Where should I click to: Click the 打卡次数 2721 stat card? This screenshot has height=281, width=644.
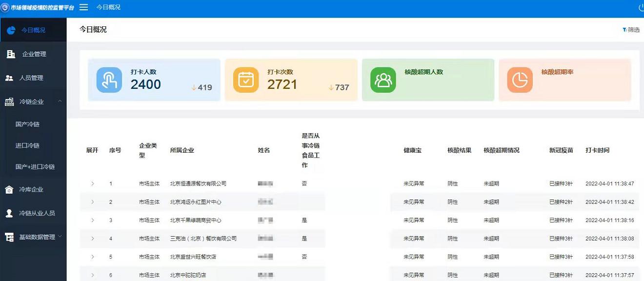click(x=291, y=80)
